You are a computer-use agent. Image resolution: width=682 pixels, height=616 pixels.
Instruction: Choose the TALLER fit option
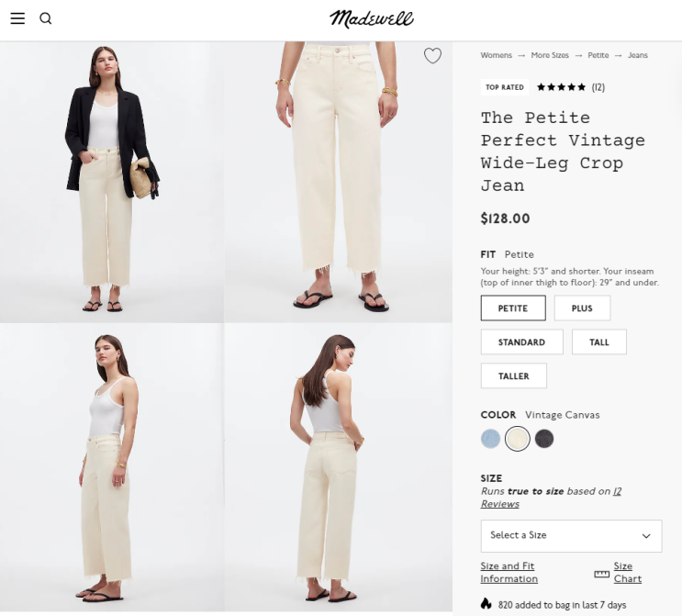pos(514,375)
